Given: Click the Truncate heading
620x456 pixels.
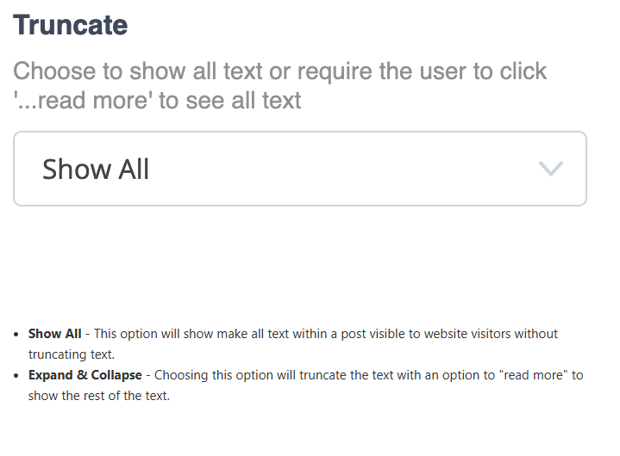Looking at the screenshot, I should click(70, 25).
